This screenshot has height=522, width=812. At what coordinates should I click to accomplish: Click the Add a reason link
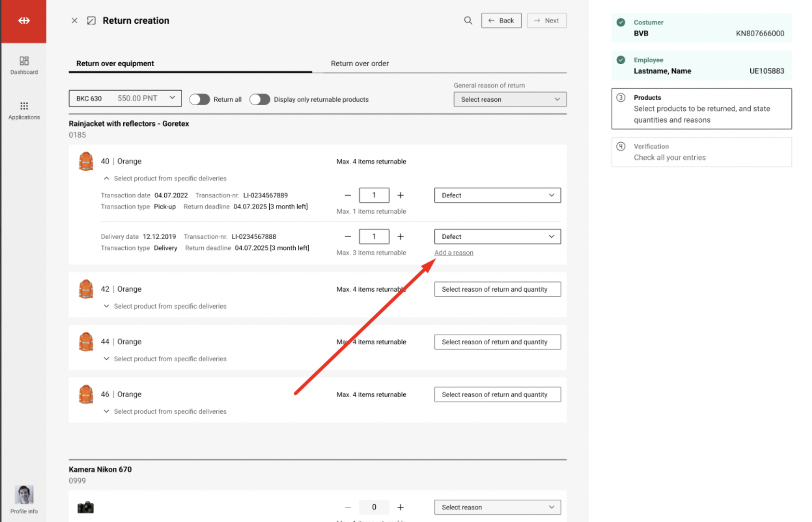453,253
